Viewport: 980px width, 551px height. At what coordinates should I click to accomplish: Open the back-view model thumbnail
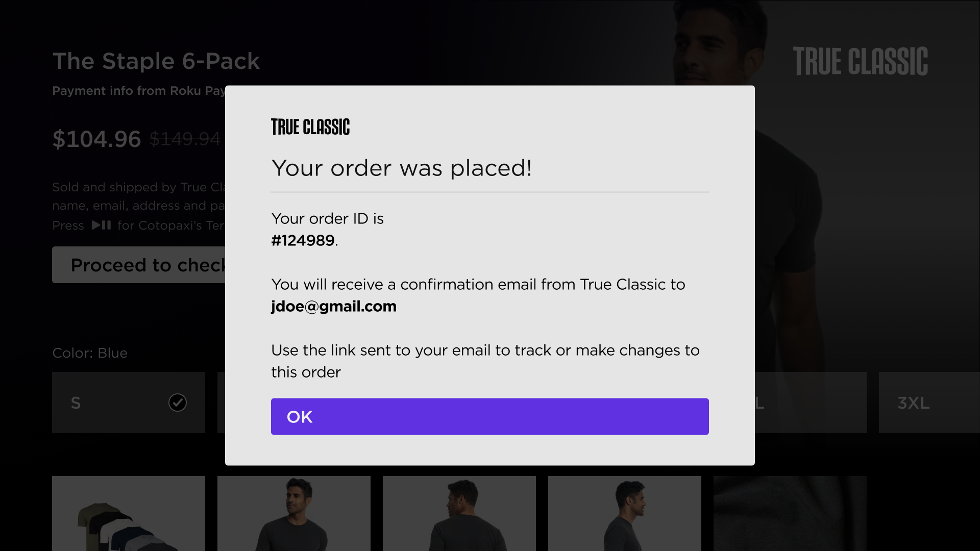click(x=459, y=513)
